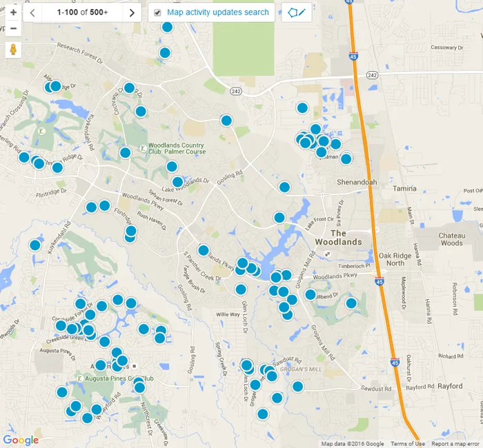The height and width of the screenshot is (448, 483).
Task: Click route 242 shield near Gosling Rd
Action: click(x=236, y=92)
